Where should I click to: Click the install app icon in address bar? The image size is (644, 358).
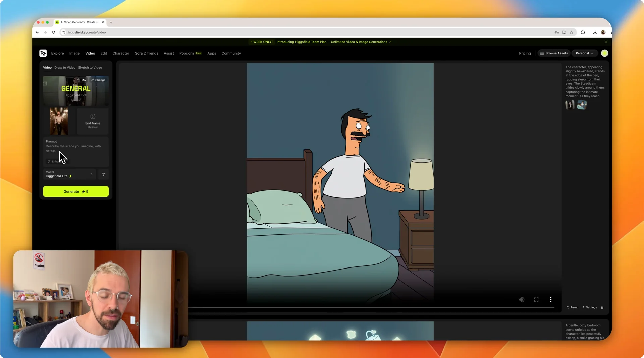[x=564, y=32]
